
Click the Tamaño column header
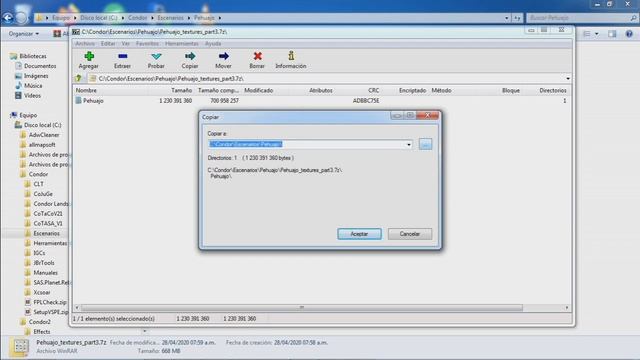point(182,90)
